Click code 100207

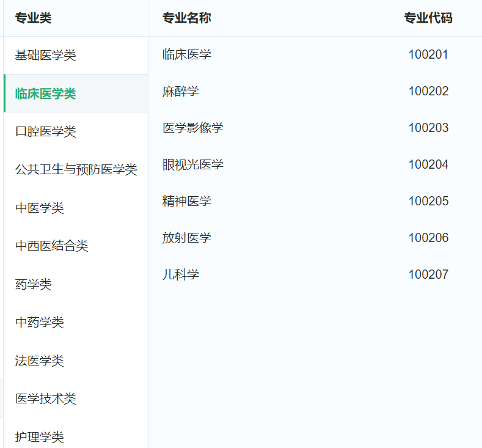428,274
